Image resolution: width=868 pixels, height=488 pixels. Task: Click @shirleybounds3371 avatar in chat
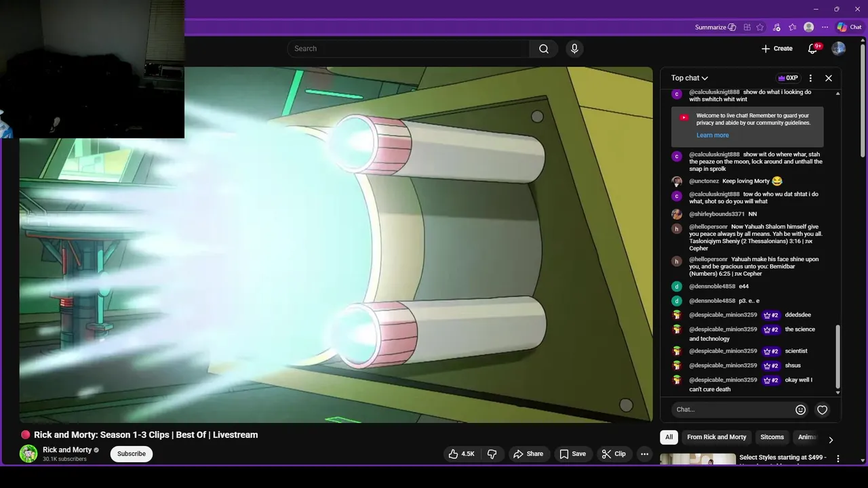pos(677,214)
